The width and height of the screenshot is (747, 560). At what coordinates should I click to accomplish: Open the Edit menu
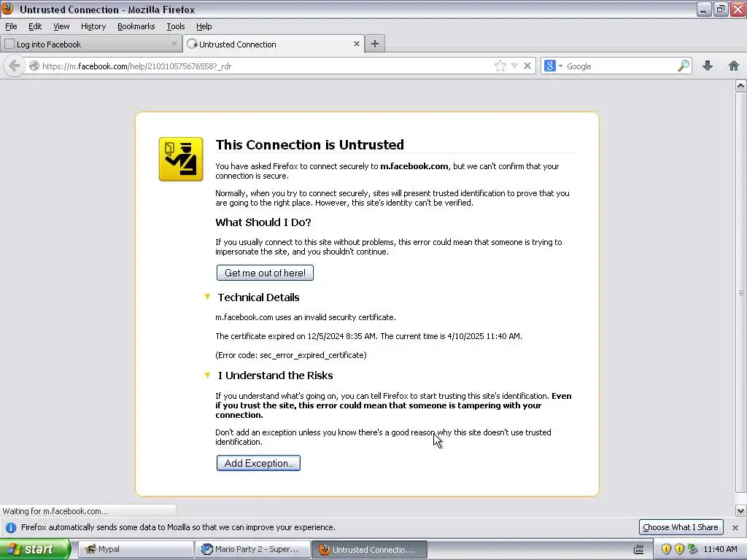(35, 26)
